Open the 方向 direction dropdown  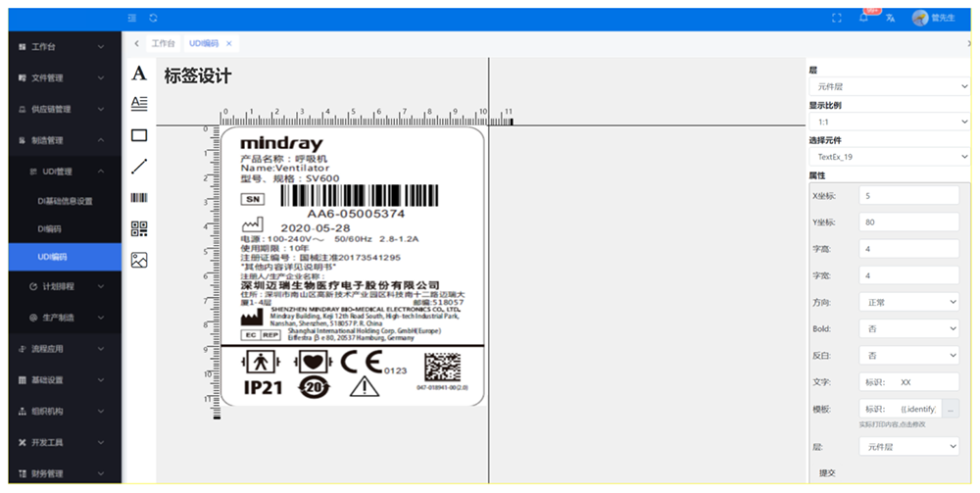point(908,302)
